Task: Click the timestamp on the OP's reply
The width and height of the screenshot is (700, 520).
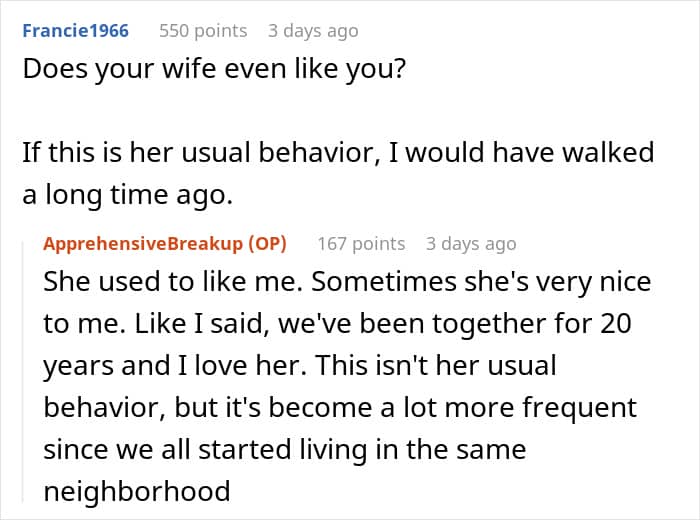Action: (x=471, y=243)
